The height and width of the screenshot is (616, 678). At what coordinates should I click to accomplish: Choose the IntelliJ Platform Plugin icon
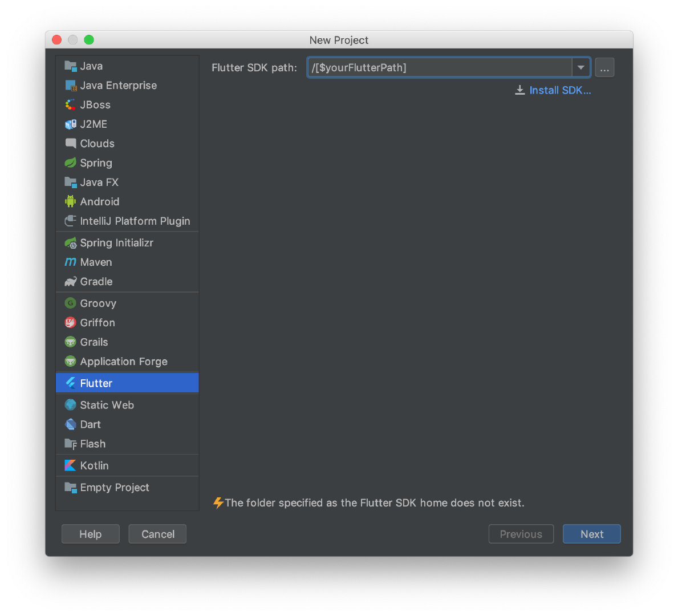(71, 221)
